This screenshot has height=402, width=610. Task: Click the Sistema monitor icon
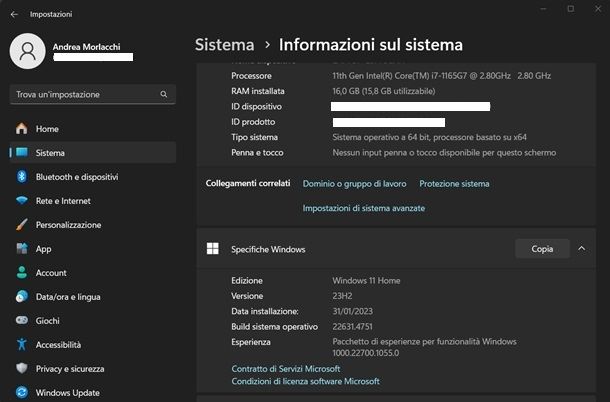point(22,153)
